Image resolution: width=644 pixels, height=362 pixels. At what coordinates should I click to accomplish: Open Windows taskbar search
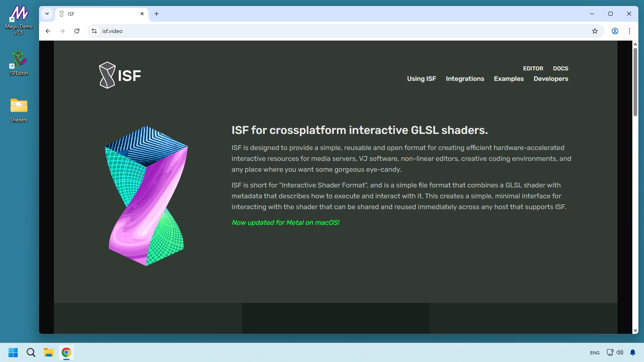(31, 352)
